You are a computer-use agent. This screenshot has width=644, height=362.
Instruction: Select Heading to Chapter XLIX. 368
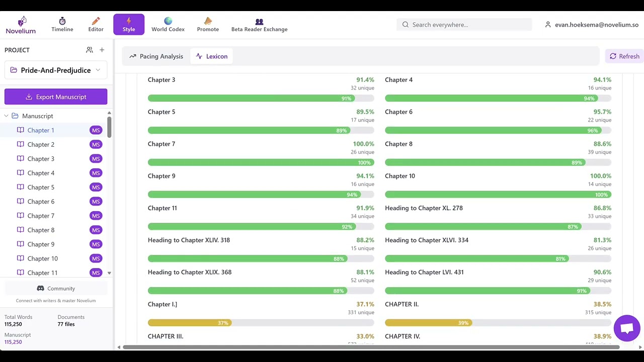tap(190, 273)
